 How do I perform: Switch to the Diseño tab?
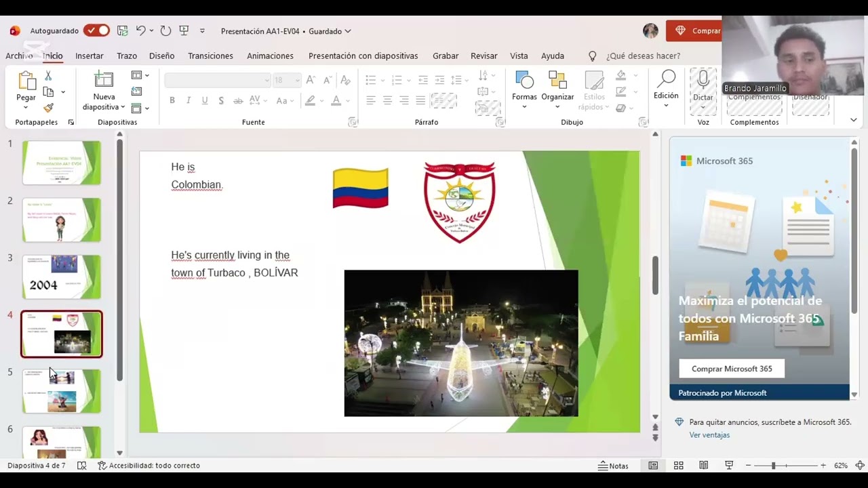click(x=162, y=56)
